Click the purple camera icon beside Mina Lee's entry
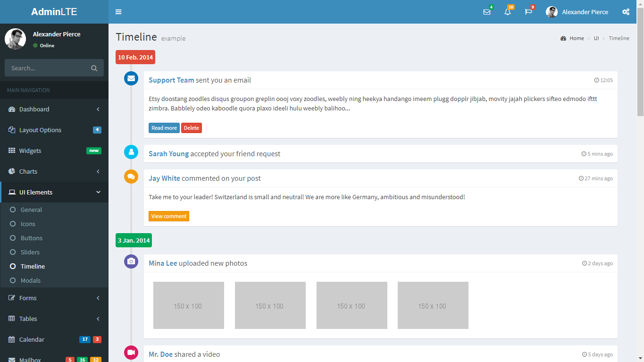Screen dimensions: 644x362 (131, 261)
